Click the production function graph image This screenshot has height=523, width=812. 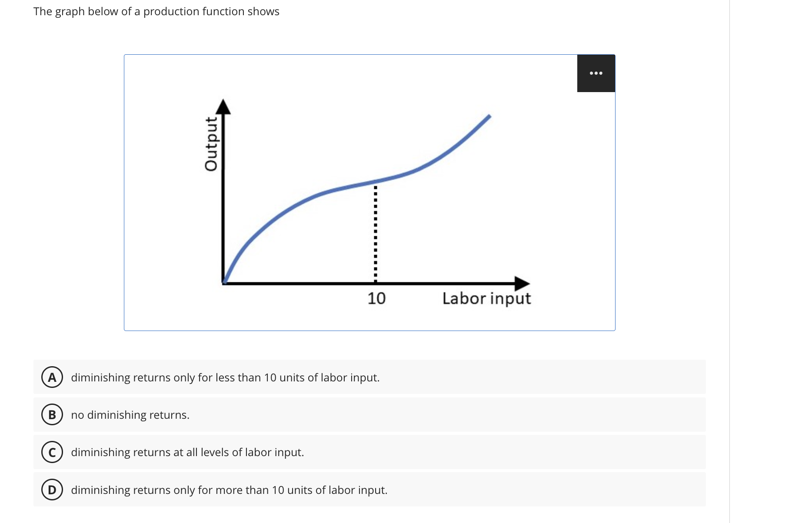(369, 192)
